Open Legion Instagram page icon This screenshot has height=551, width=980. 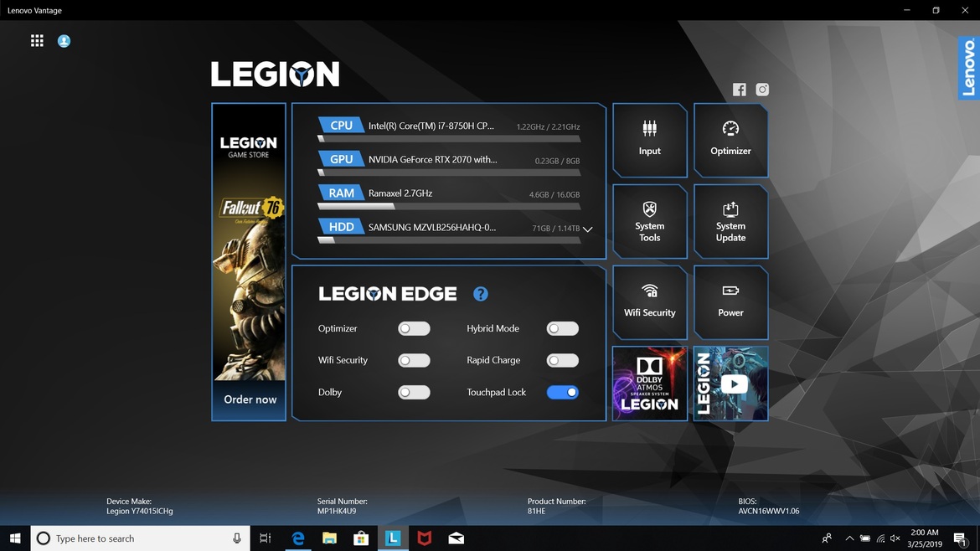pyautogui.click(x=762, y=90)
